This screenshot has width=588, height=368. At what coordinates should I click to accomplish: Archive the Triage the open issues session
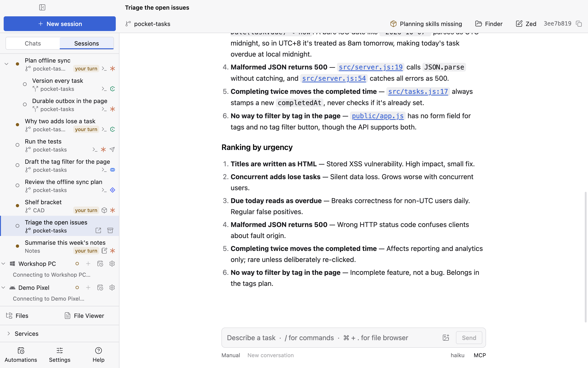coord(110,230)
